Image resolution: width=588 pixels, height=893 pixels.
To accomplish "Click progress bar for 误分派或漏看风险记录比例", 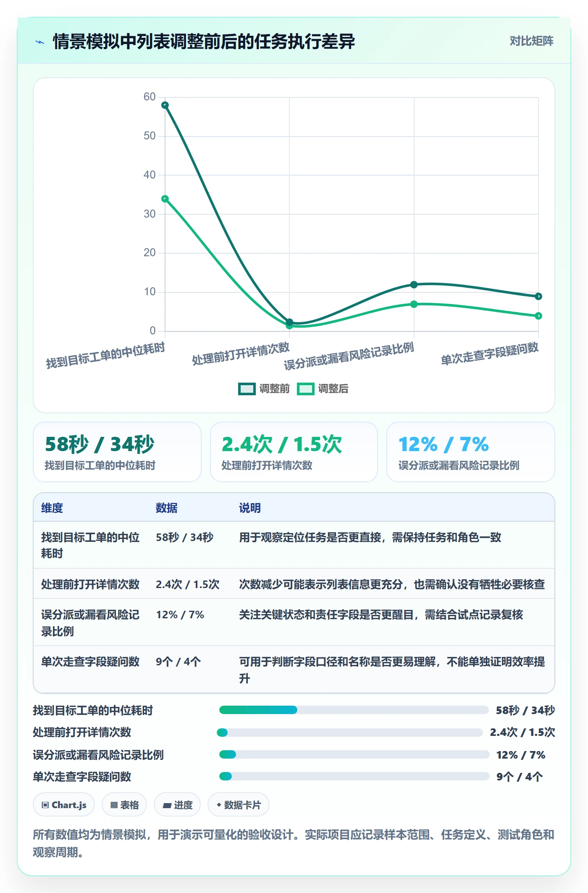I will pyautogui.click(x=354, y=754).
